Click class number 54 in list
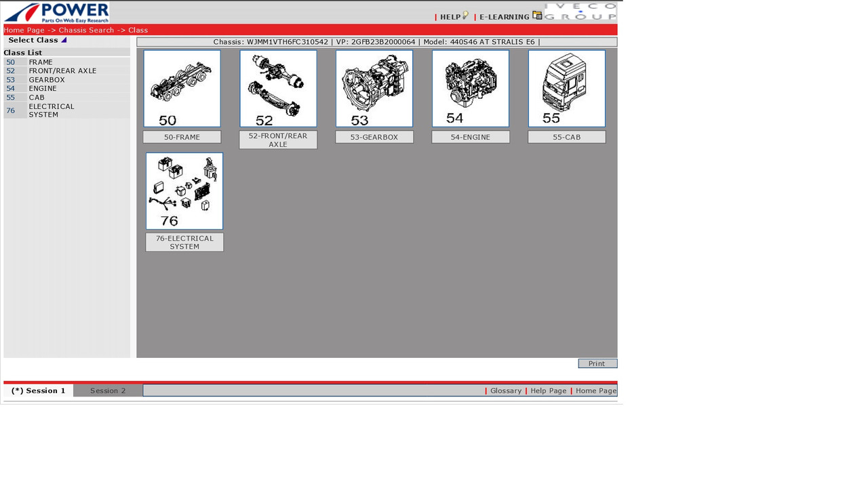This screenshot has height=488, width=868. 10,88
